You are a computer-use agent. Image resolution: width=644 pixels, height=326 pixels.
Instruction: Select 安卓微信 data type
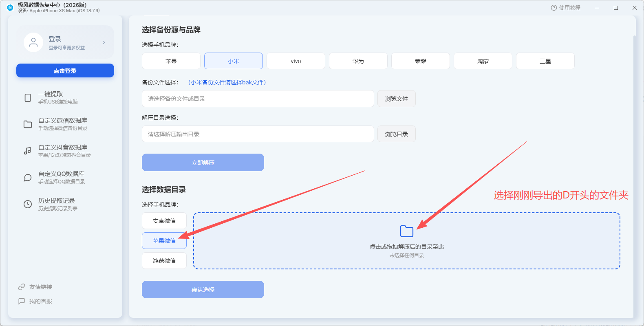[x=164, y=221]
